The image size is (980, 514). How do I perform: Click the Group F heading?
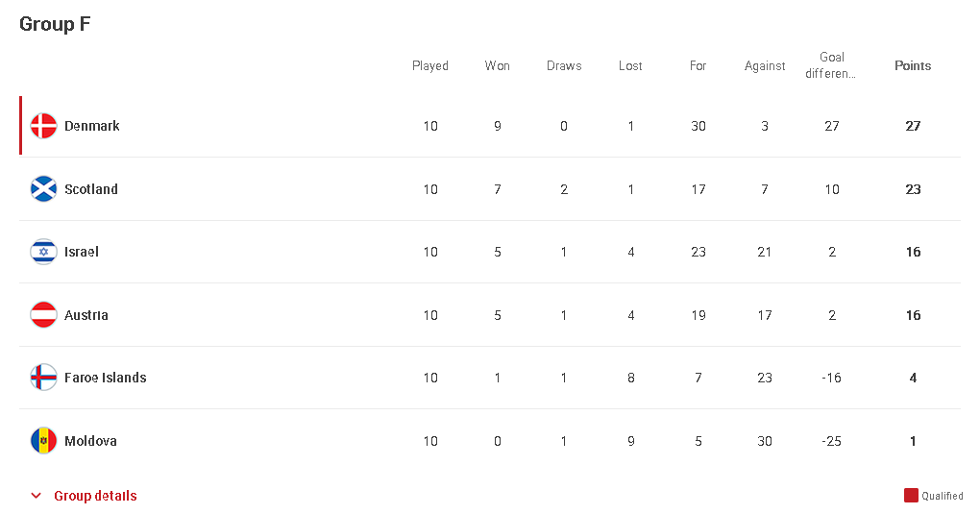point(55,24)
